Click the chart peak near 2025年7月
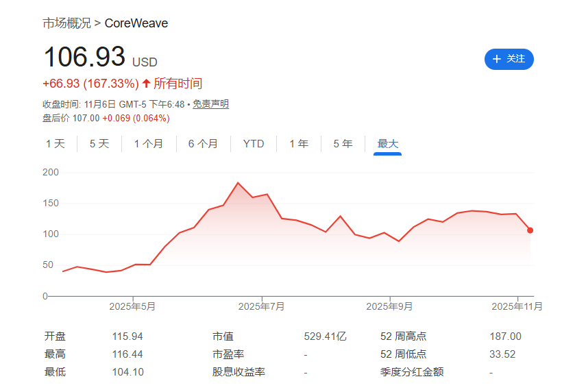This screenshot has width=562, height=392. click(x=238, y=183)
